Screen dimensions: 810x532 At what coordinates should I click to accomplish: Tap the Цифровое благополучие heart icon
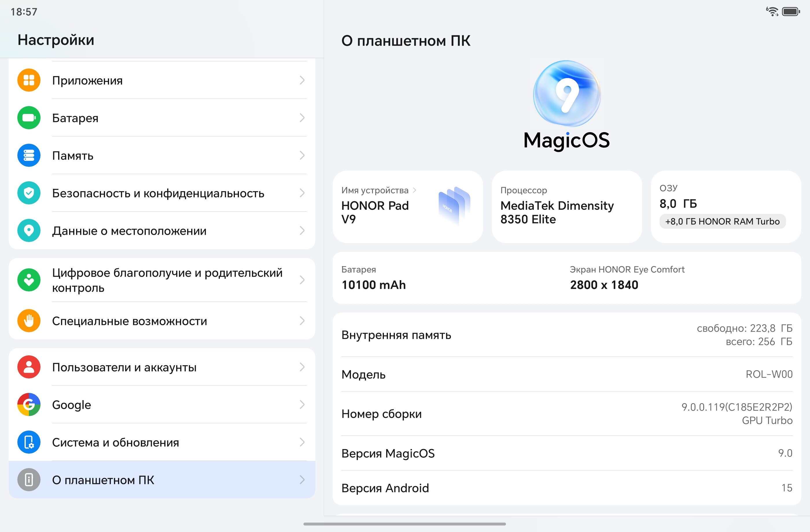(29, 280)
